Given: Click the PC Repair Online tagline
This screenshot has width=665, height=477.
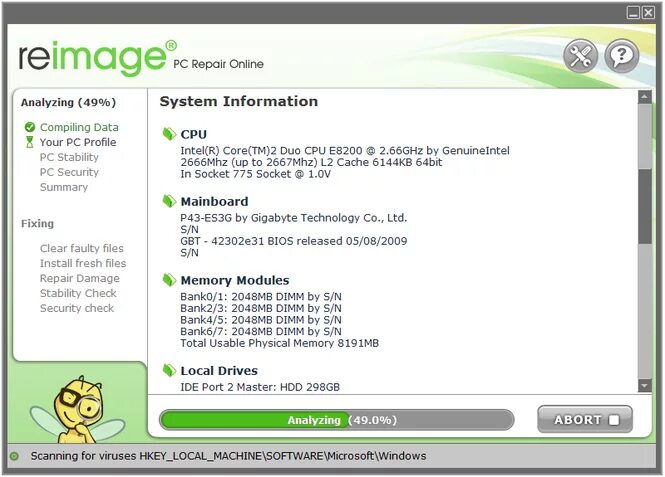Looking at the screenshot, I should tap(218, 64).
